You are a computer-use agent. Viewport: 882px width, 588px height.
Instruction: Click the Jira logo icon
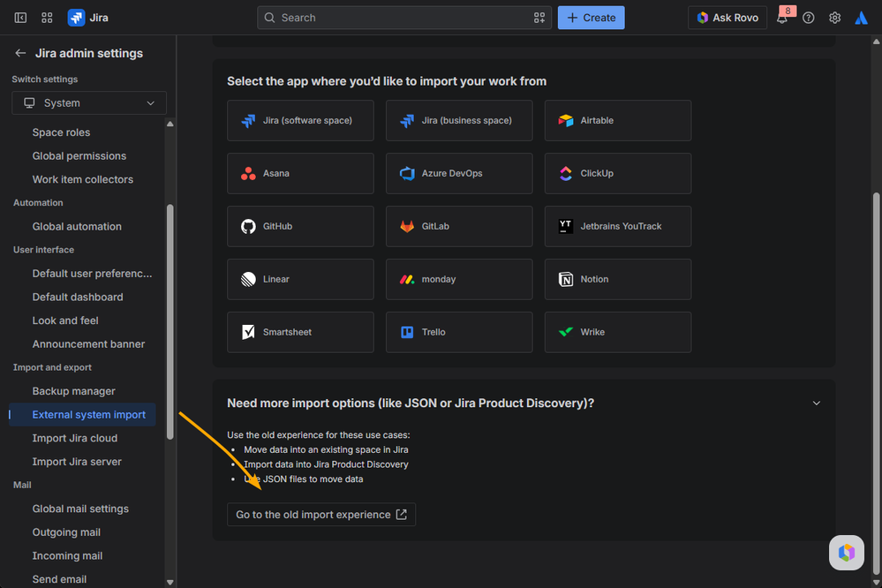click(x=76, y=18)
